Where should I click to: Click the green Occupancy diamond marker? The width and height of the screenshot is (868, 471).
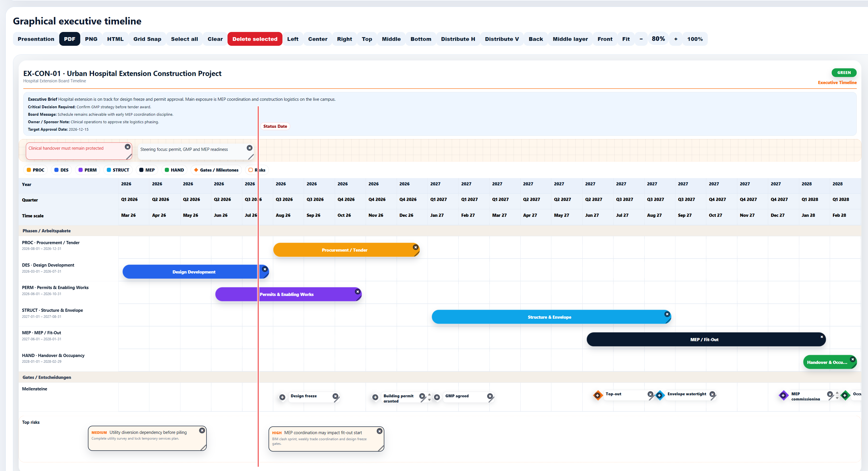tap(845, 395)
